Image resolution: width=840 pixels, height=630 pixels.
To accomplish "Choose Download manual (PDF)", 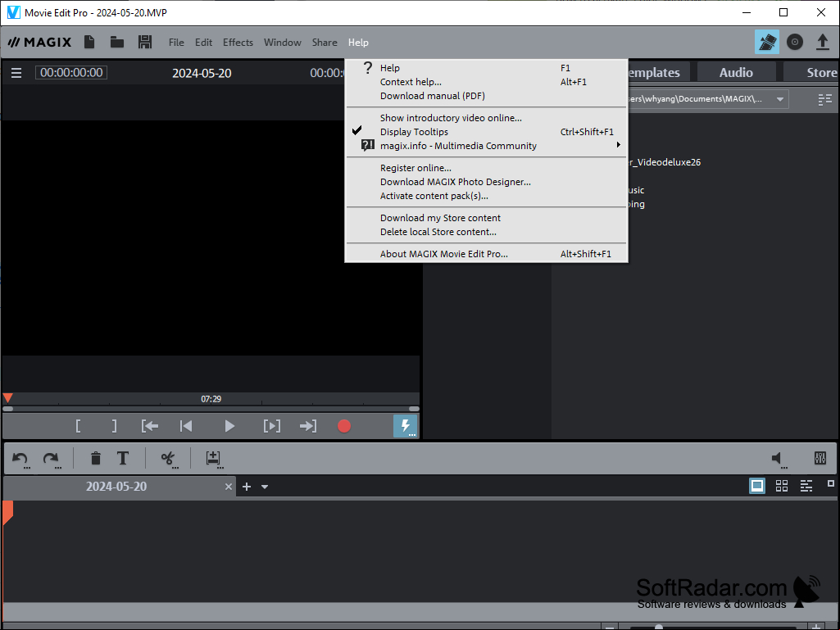I will pyautogui.click(x=487, y=96).
